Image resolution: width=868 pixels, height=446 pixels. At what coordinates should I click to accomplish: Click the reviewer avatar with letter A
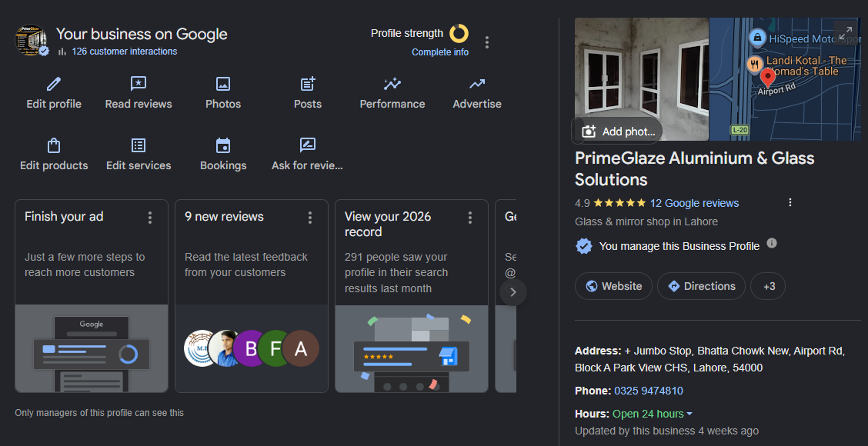301,348
